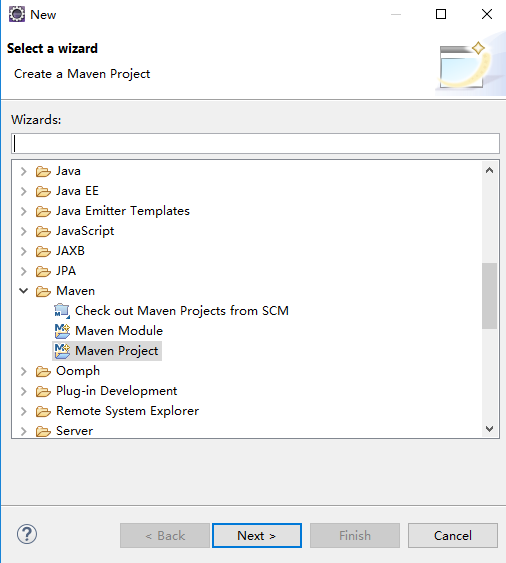
Task: Click the JPA folder icon
Action: [43, 271]
